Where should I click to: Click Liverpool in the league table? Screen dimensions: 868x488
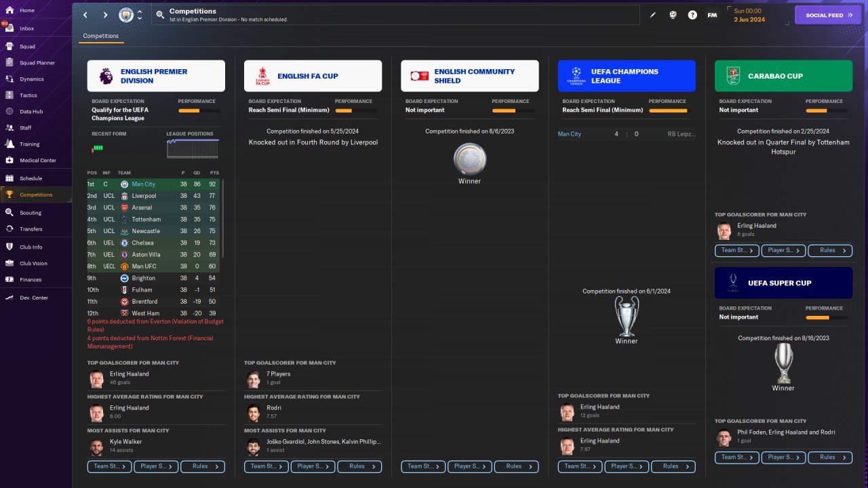point(144,196)
